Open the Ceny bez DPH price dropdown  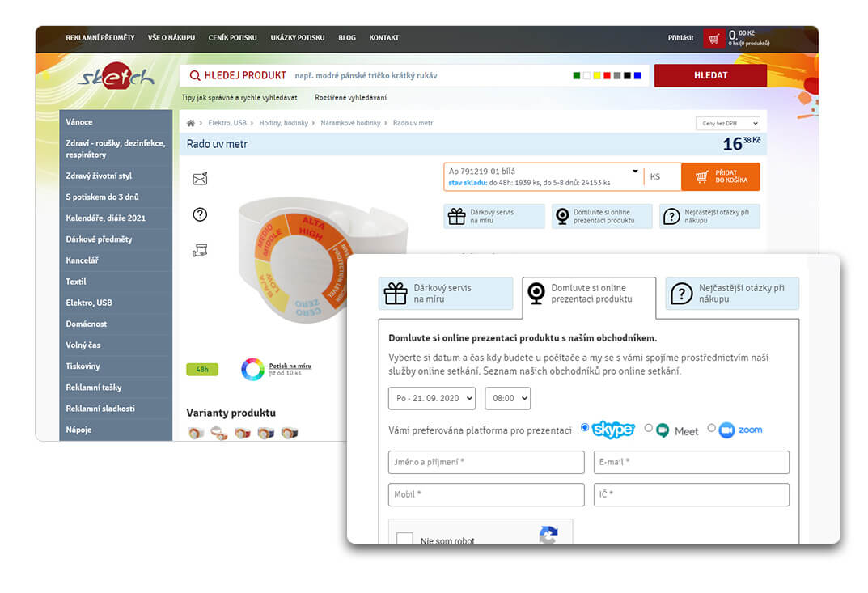727,124
